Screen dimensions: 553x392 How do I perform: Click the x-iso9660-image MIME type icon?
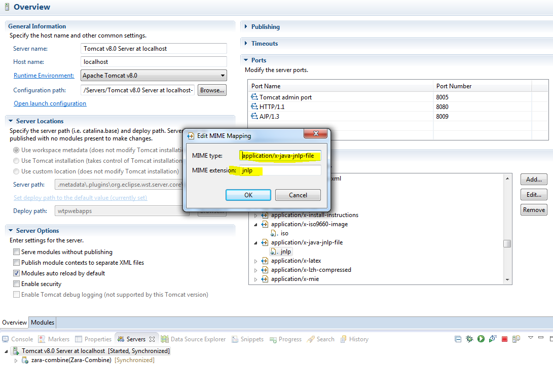[265, 224]
